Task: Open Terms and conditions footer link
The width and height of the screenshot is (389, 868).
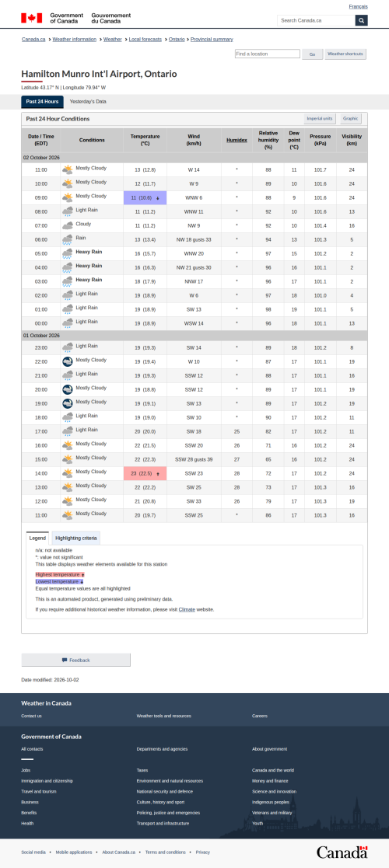Action: pyautogui.click(x=166, y=852)
